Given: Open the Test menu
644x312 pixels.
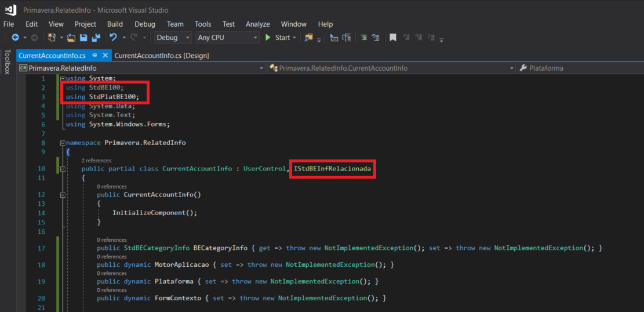Looking at the screenshot, I should click(229, 24).
